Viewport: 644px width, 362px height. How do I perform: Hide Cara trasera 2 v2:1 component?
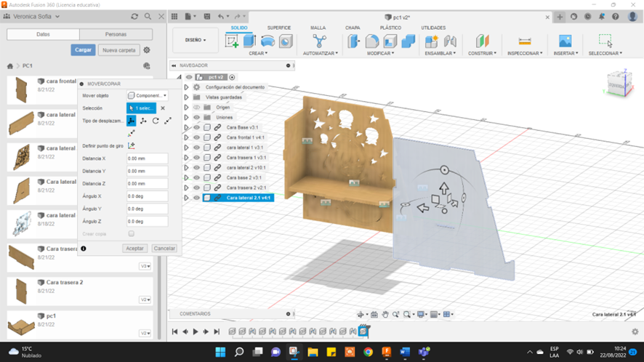(196, 188)
